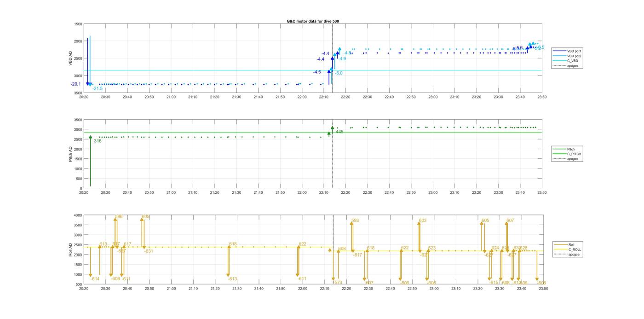This screenshot has height=319, width=644.
Task: Select the '-4.8' VBD data label
Action: pos(347,53)
